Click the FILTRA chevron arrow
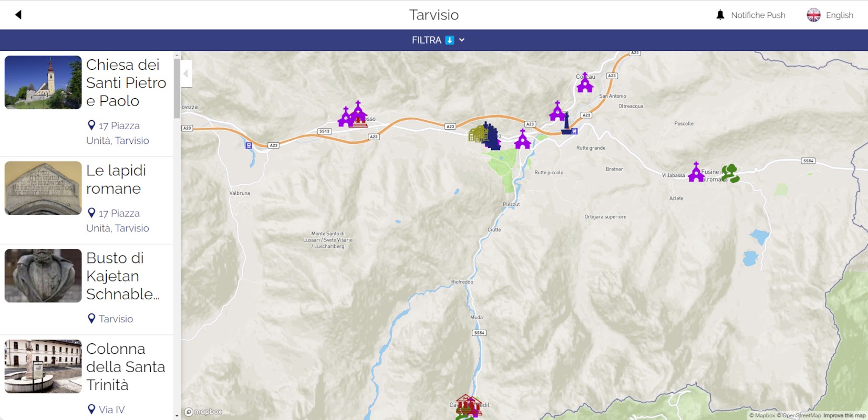 (462, 40)
